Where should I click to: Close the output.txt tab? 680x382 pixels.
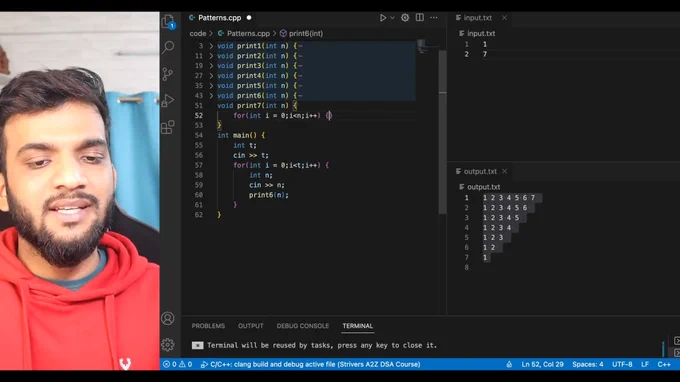pyautogui.click(x=505, y=171)
